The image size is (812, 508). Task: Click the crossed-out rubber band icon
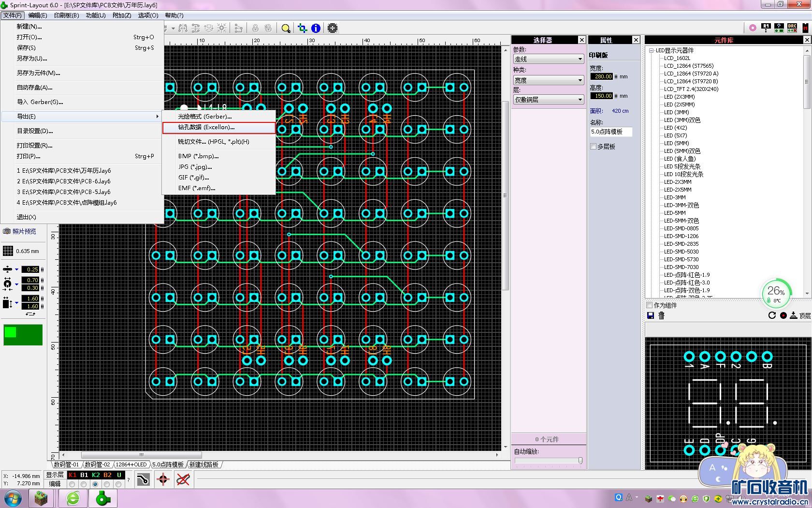183,479
